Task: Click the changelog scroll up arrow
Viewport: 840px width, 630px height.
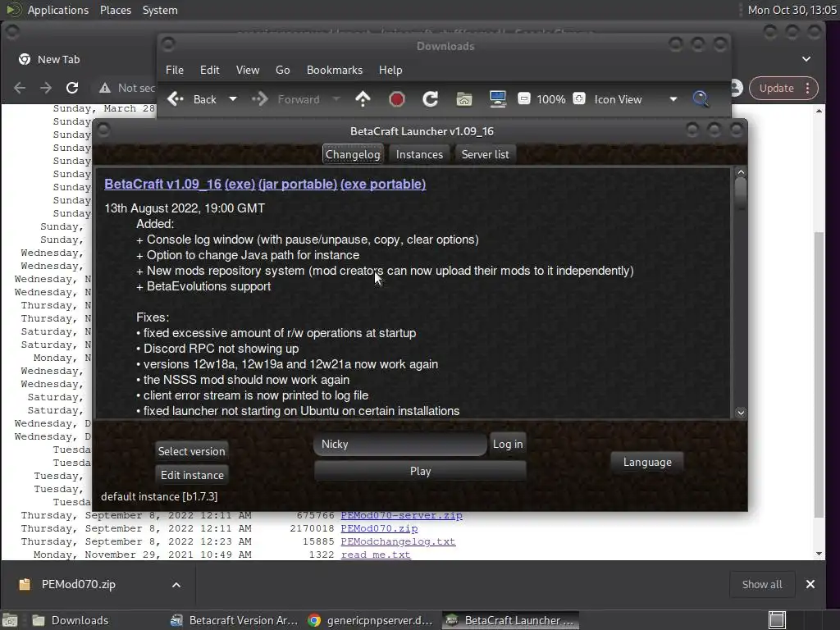Action: pyautogui.click(x=741, y=172)
